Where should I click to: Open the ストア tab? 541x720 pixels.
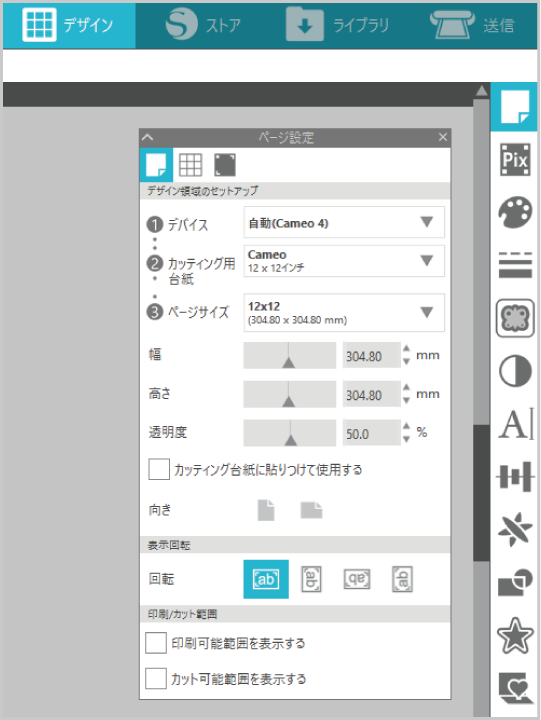pyautogui.click(x=203, y=25)
